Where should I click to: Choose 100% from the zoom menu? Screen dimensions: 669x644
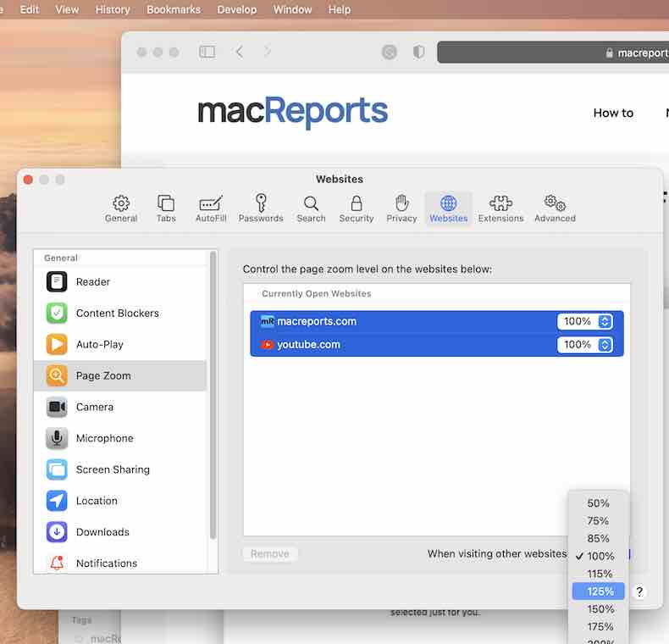(x=598, y=556)
